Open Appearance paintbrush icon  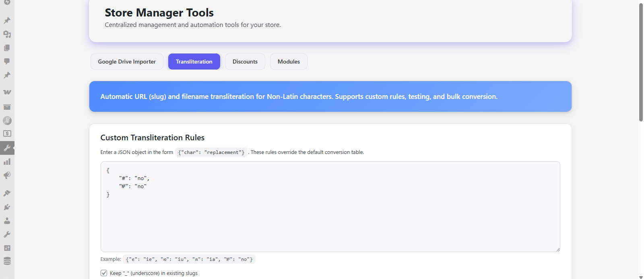[7, 193]
